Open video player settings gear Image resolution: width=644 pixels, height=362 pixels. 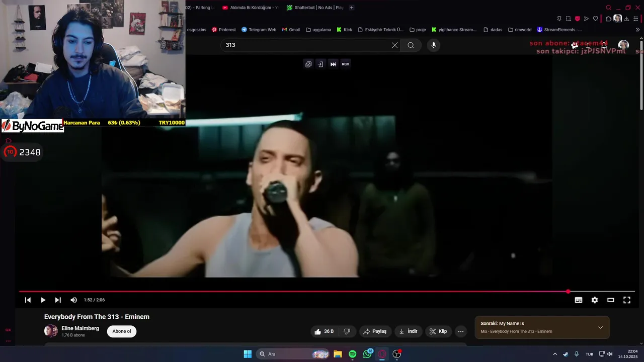tap(595, 300)
